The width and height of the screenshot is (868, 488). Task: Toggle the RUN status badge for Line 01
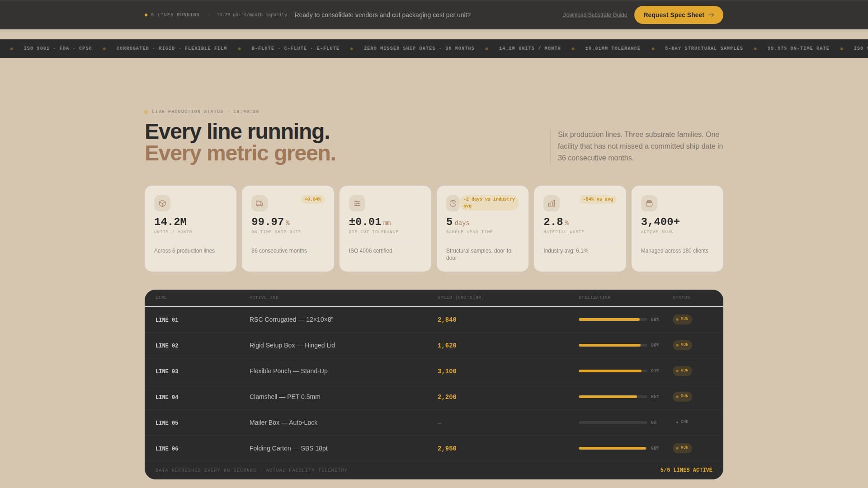[x=683, y=319]
